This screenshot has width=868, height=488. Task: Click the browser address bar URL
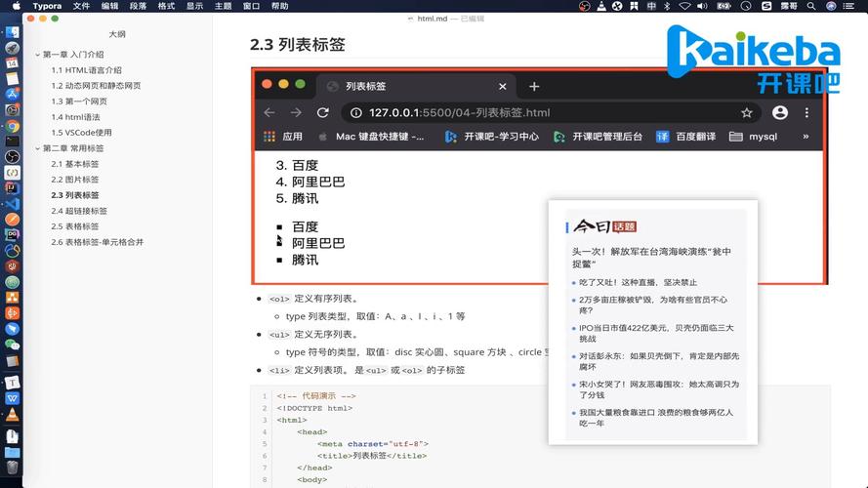tap(460, 113)
